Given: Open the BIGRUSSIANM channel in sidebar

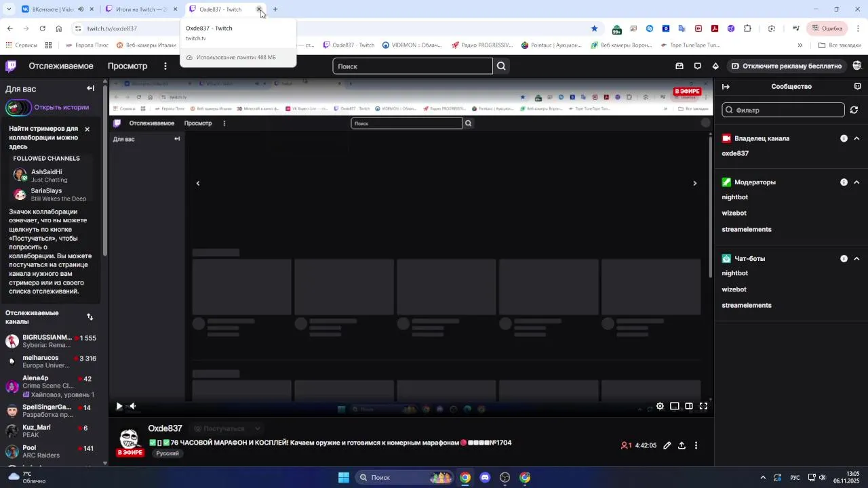Looking at the screenshot, I should click(x=51, y=342).
